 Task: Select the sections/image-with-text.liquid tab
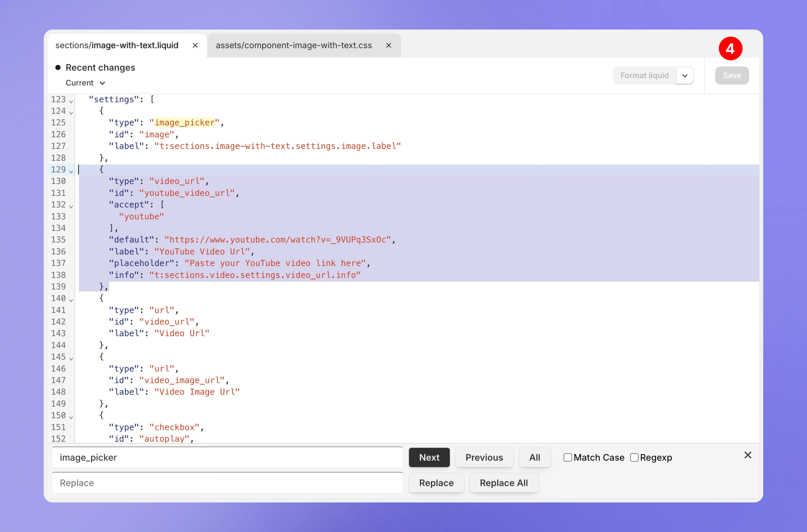(x=117, y=45)
